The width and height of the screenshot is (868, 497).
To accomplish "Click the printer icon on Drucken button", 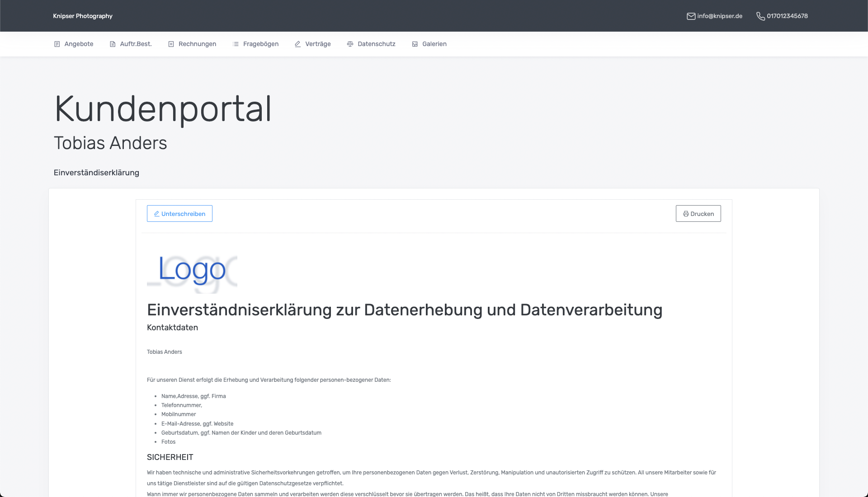I will click(x=686, y=214).
